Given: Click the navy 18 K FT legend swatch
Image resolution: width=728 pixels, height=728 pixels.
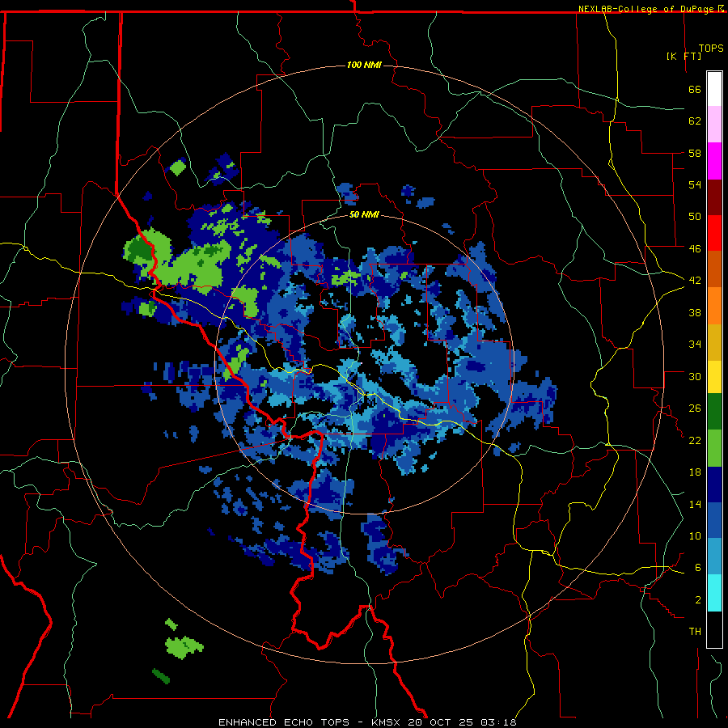Looking at the screenshot, I should pyautogui.click(x=714, y=485).
